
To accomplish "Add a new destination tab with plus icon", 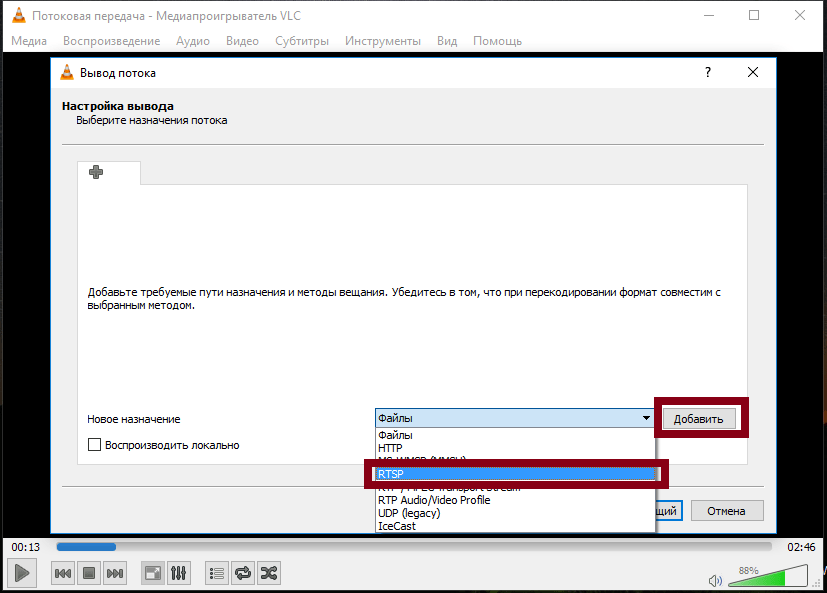I will coord(96,172).
